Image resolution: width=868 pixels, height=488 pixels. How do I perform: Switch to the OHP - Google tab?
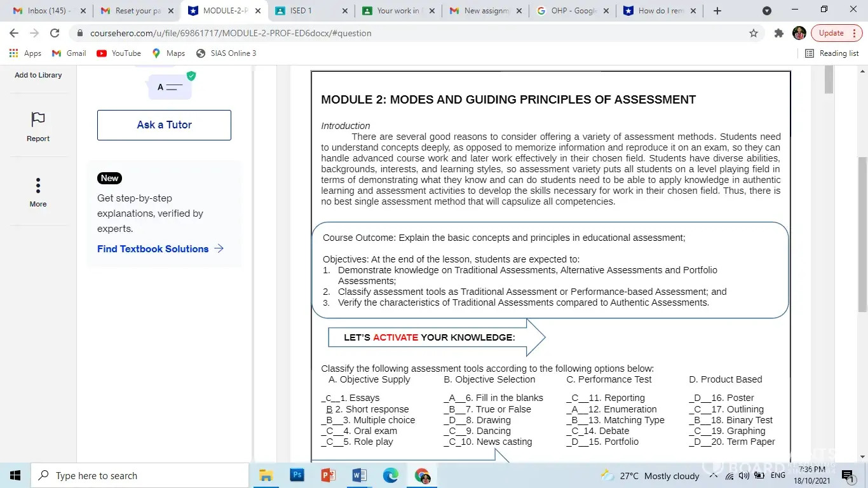click(x=573, y=11)
